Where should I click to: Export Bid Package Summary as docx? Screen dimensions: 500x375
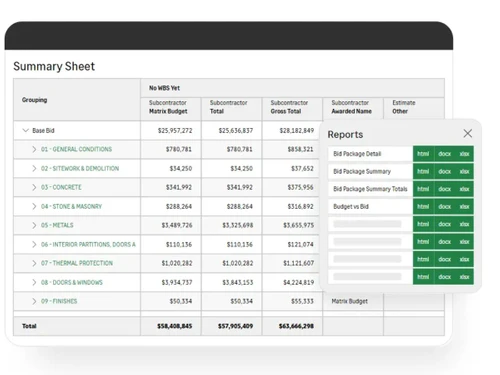tap(444, 171)
